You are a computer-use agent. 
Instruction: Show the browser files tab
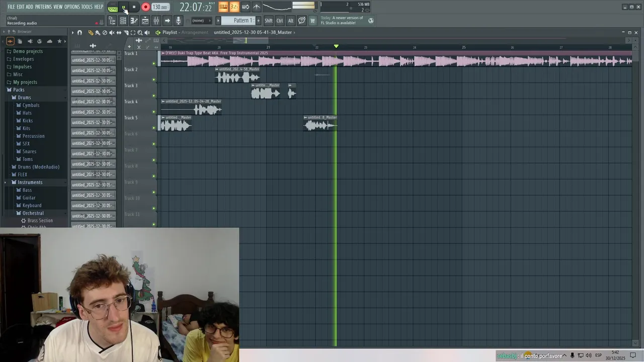[20, 41]
